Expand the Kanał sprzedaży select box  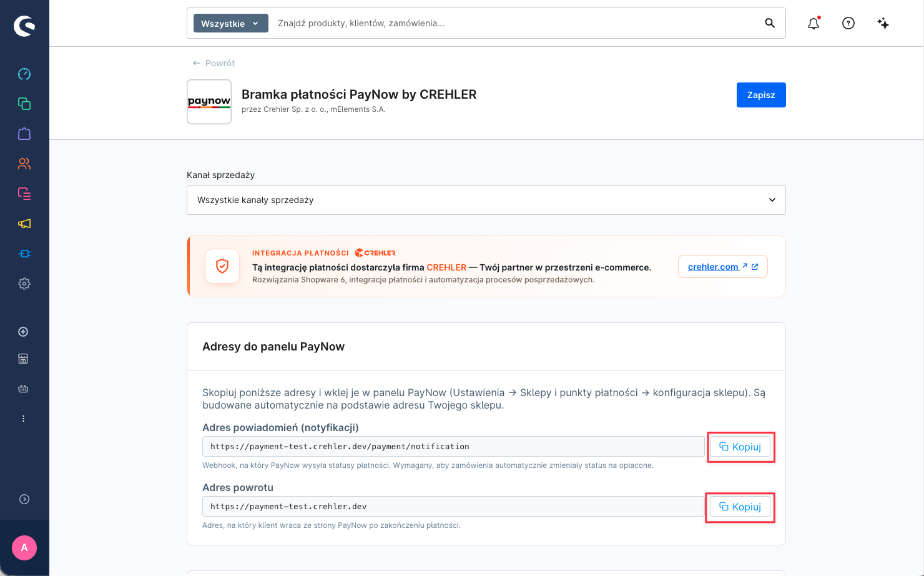pyautogui.click(x=486, y=200)
